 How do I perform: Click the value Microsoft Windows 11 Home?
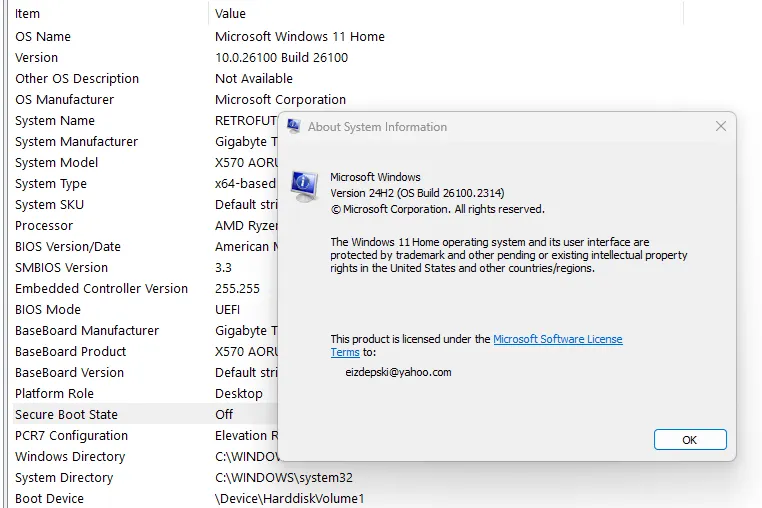point(300,36)
